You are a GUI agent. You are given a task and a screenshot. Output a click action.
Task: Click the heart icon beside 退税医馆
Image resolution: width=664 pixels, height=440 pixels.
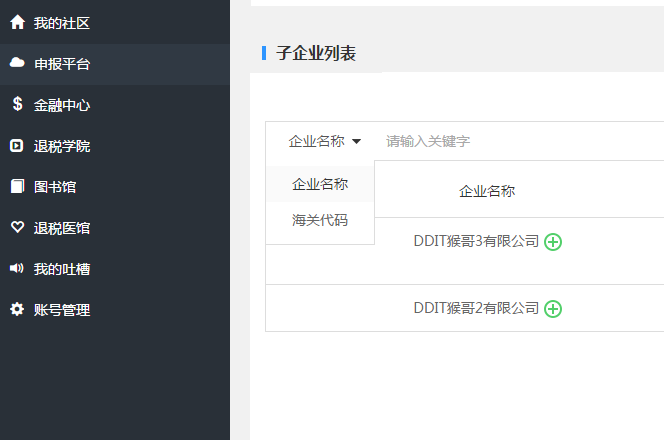[17, 228]
